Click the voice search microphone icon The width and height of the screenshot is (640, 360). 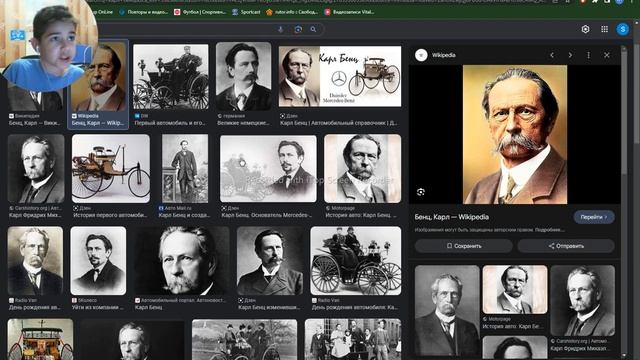click(280, 29)
